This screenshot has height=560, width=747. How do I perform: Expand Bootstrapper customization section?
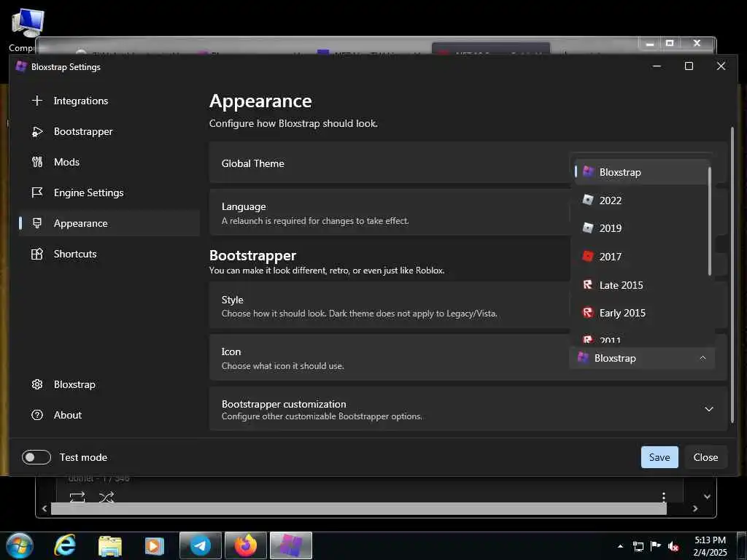(x=468, y=409)
